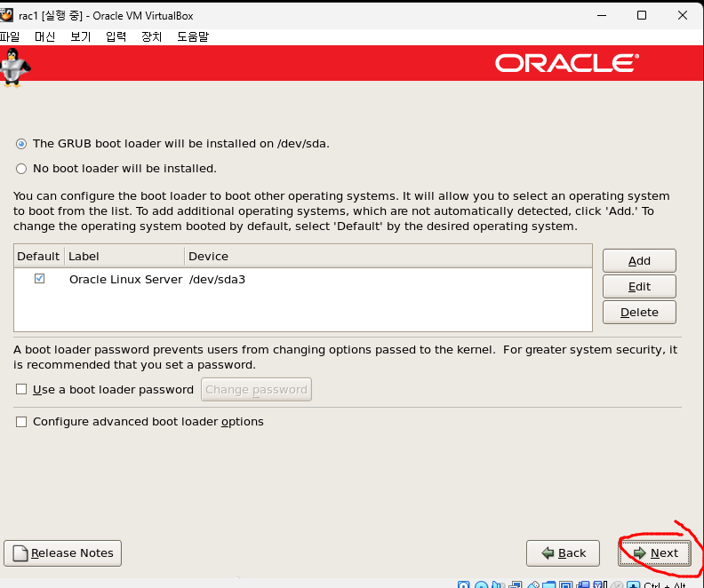Open the 장치 menu
The height and width of the screenshot is (588, 704).
(x=151, y=36)
